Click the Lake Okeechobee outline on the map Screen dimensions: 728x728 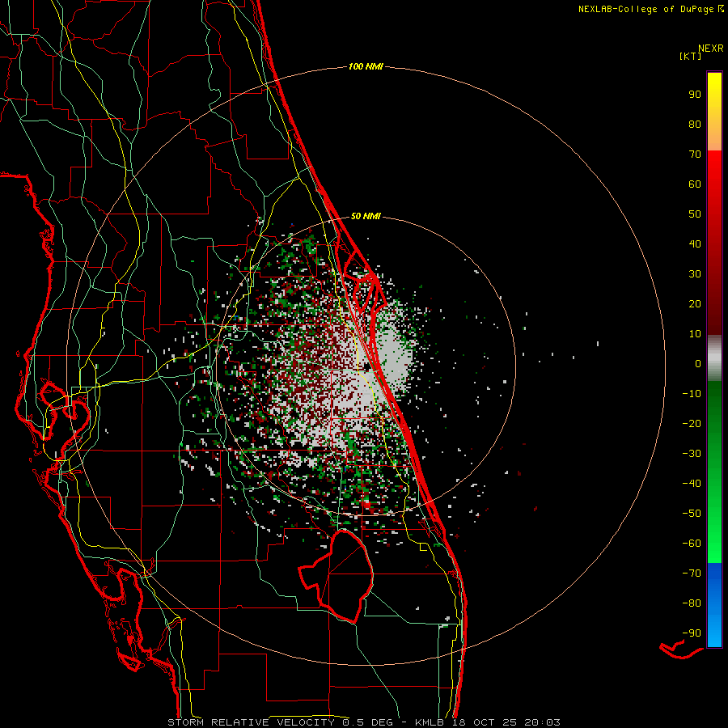(336, 576)
